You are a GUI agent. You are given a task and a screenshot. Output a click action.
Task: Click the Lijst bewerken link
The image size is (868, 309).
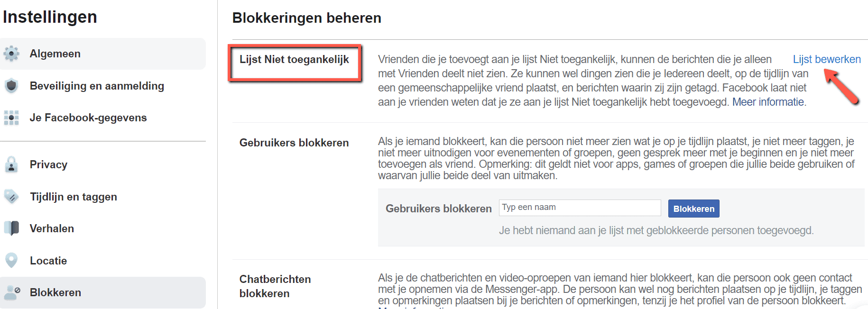point(827,59)
